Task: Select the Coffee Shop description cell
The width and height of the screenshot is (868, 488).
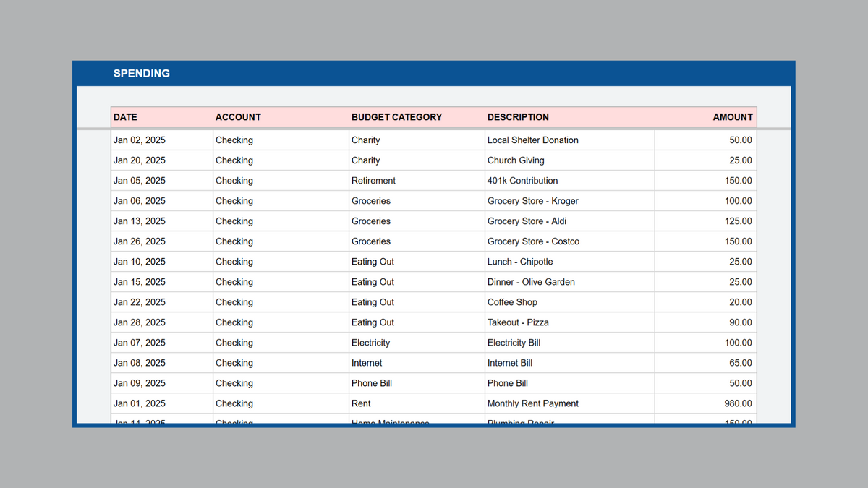Action: tap(570, 302)
